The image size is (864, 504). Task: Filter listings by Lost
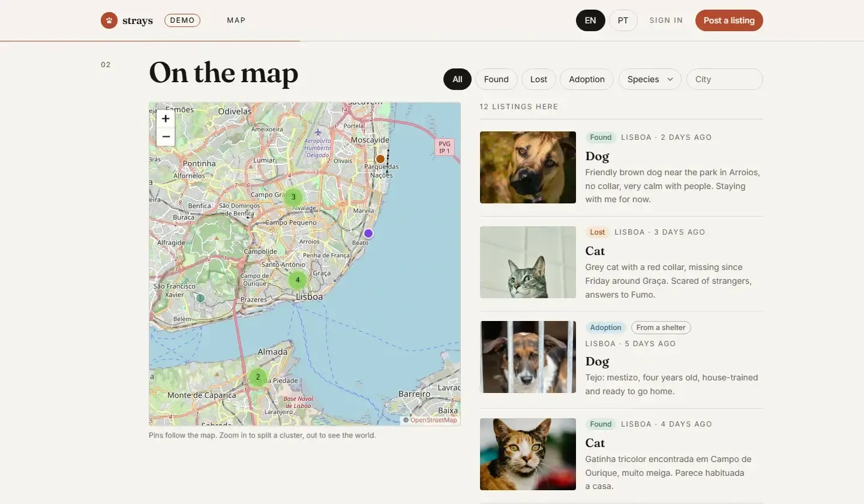[539, 79]
